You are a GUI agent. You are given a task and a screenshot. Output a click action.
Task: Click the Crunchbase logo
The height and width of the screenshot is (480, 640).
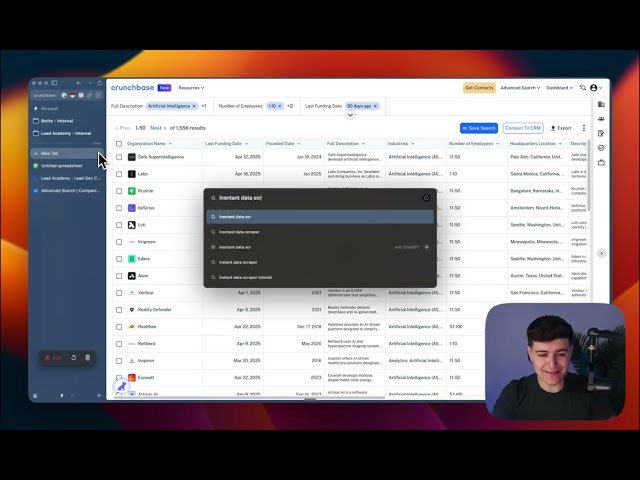132,87
